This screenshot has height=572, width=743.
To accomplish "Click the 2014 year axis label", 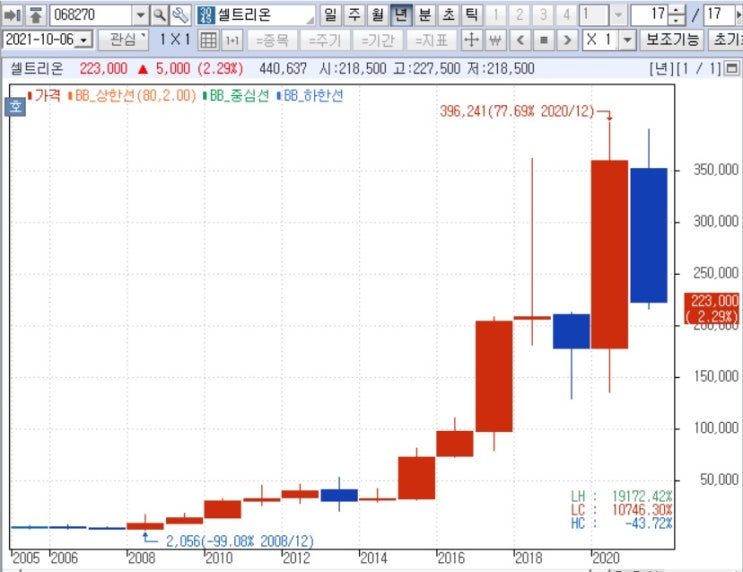I will [373, 558].
